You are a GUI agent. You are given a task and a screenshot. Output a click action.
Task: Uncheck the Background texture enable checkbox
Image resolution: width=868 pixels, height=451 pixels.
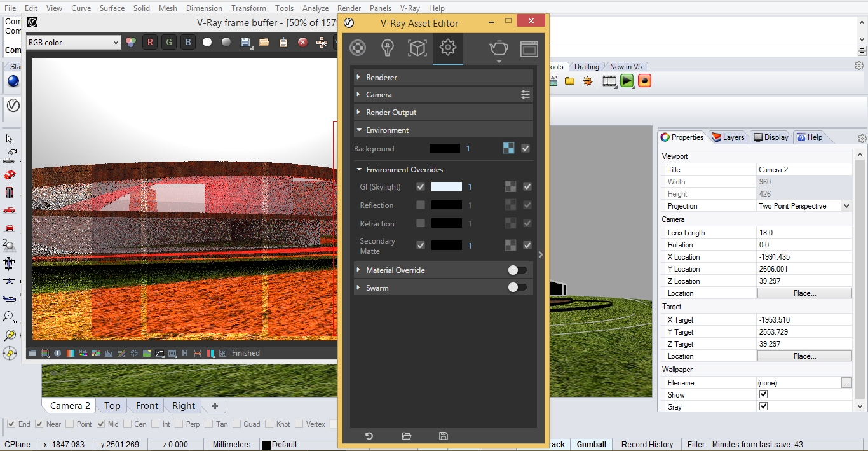(x=526, y=148)
